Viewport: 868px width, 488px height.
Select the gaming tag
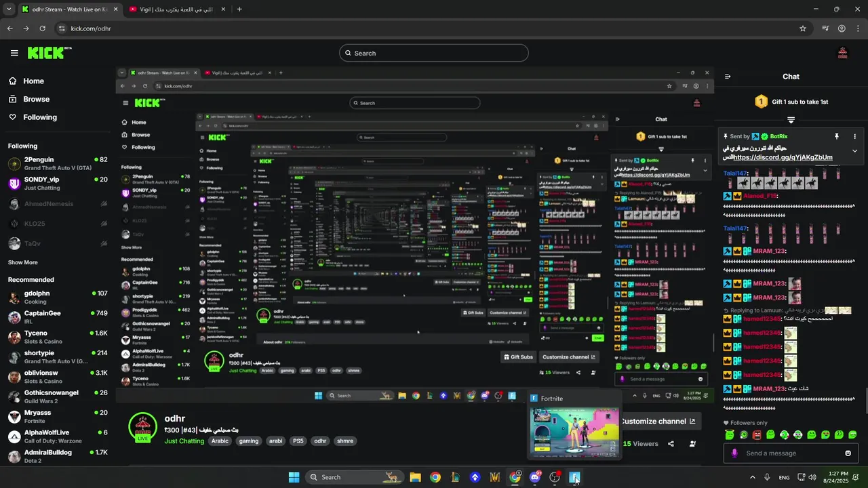click(x=249, y=441)
